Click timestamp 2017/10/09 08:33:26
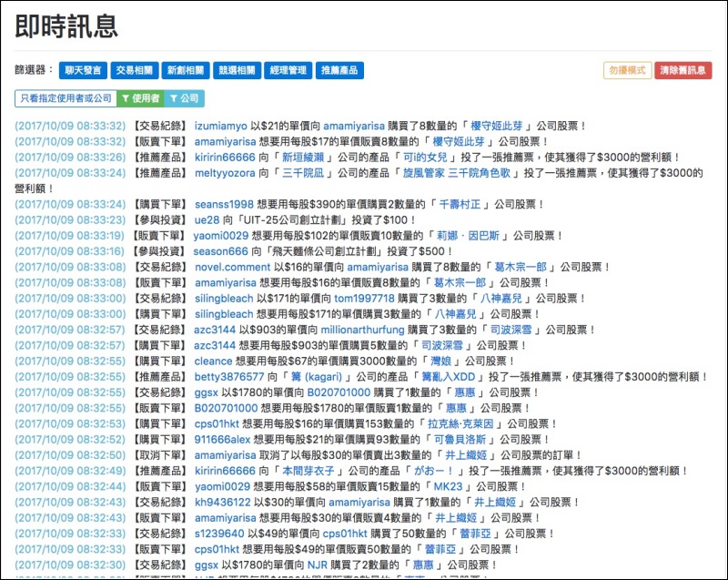This screenshot has height=580, width=728. click(x=70, y=158)
